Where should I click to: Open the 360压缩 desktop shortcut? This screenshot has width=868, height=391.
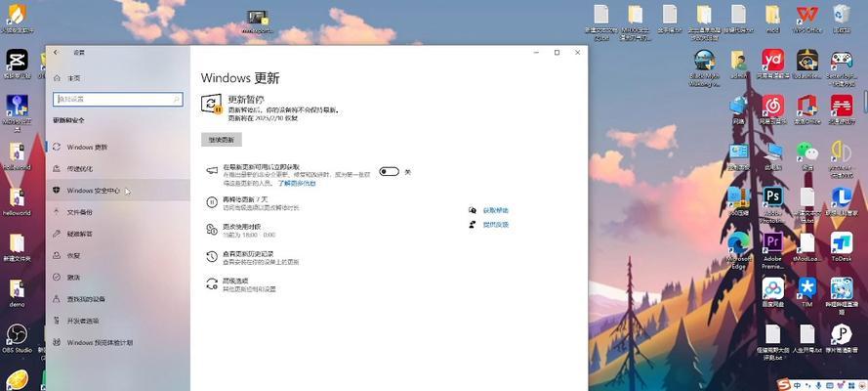(x=738, y=201)
